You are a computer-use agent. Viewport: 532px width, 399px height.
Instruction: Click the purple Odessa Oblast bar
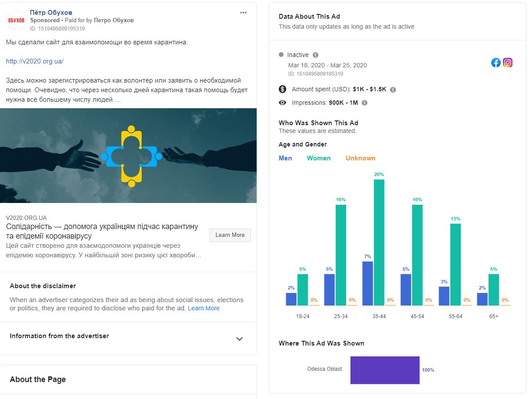[385, 370]
